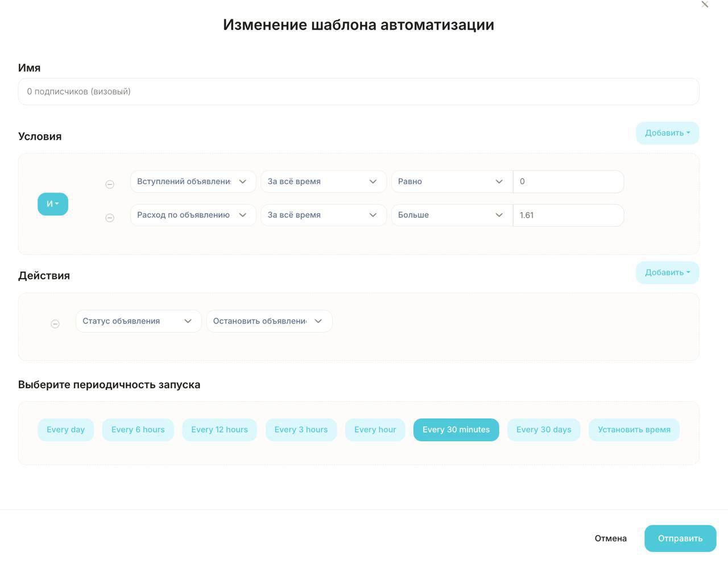Click the Отправить button

[680, 538]
